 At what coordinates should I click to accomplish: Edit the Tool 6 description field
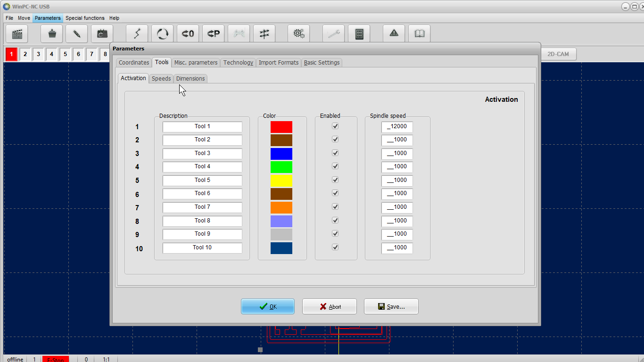point(202,194)
